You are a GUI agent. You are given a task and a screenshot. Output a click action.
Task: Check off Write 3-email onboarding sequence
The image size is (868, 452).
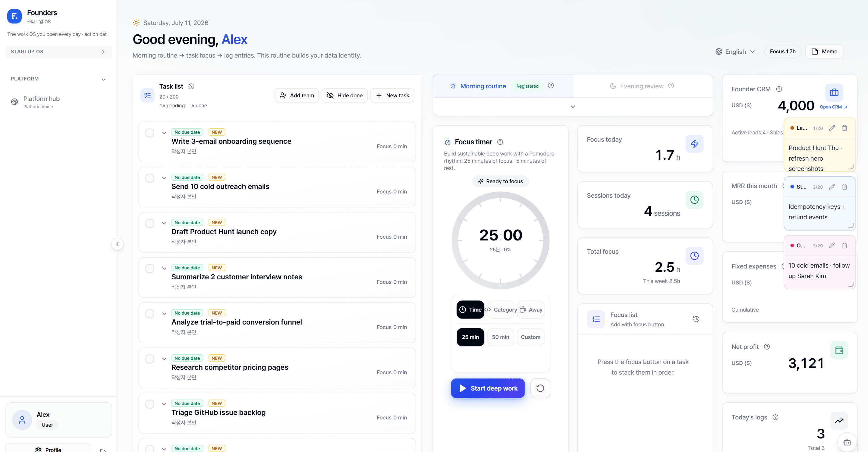click(149, 133)
